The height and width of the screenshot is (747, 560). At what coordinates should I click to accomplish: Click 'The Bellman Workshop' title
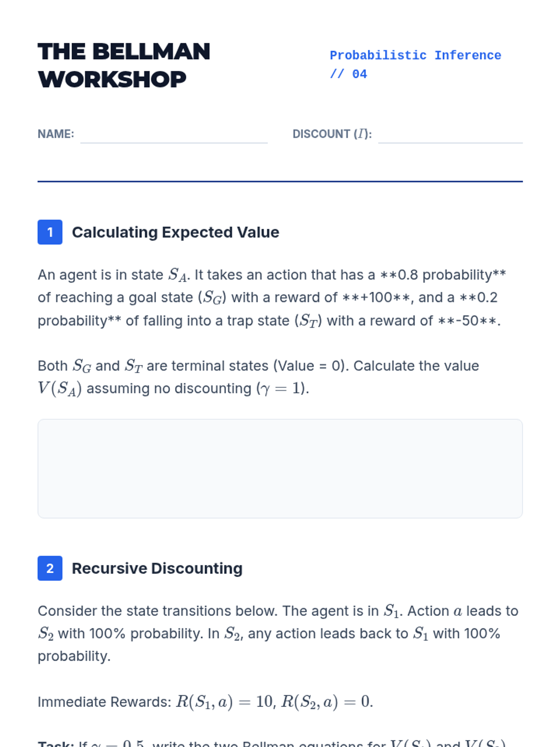click(x=124, y=65)
